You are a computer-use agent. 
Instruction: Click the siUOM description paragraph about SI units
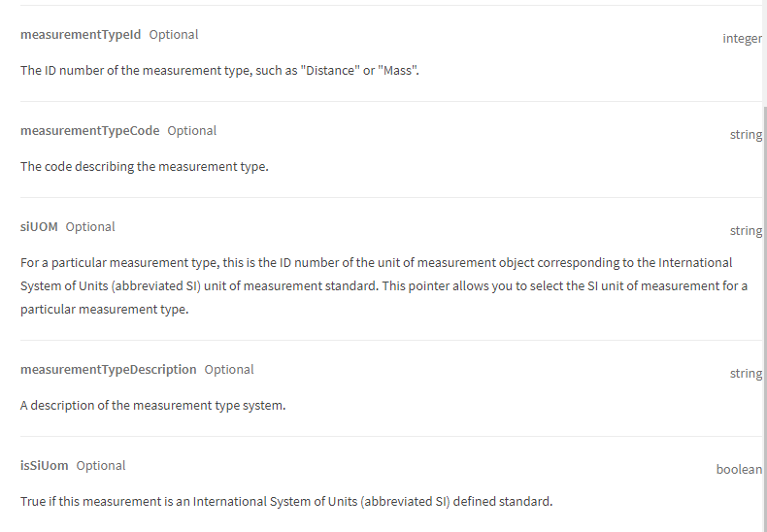pos(384,286)
